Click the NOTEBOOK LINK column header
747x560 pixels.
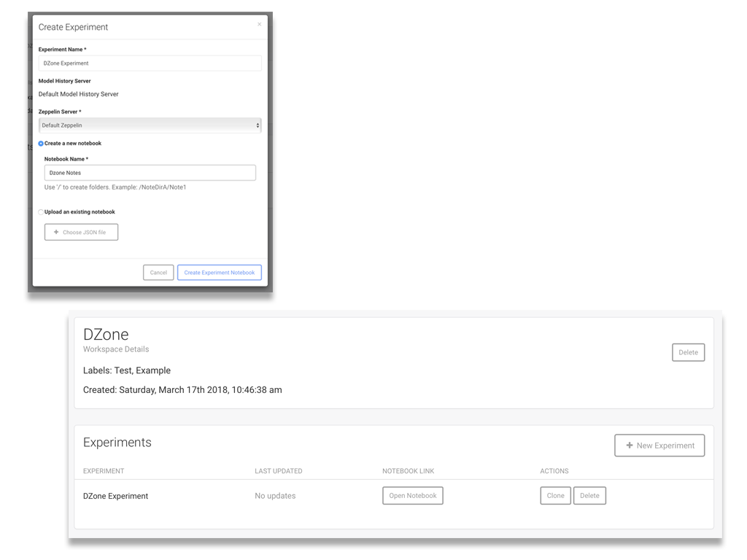tap(408, 471)
